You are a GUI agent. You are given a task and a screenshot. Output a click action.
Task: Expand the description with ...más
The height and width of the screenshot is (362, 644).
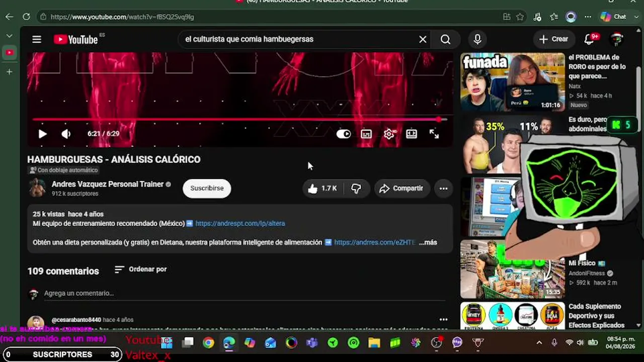tap(428, 242)
